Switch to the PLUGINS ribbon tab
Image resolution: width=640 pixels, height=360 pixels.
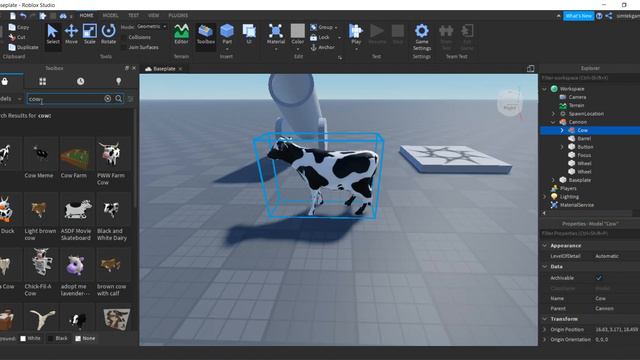click(x=178, y=16)
